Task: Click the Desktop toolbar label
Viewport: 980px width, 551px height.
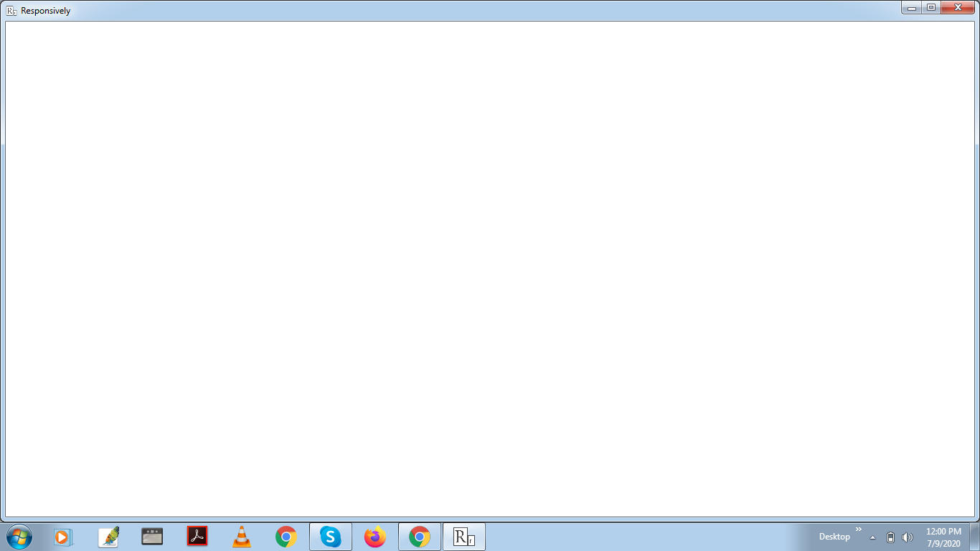Action: [834, 537]
